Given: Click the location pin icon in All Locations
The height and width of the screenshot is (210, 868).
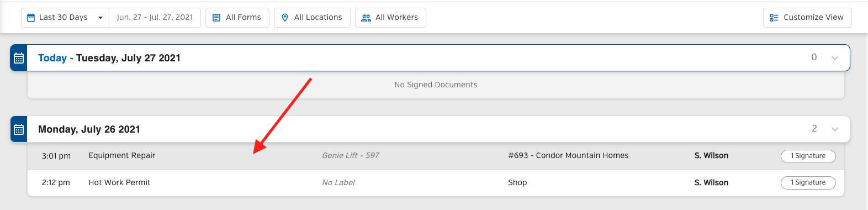Looking at the screenshot, I should tap(285, 18).
